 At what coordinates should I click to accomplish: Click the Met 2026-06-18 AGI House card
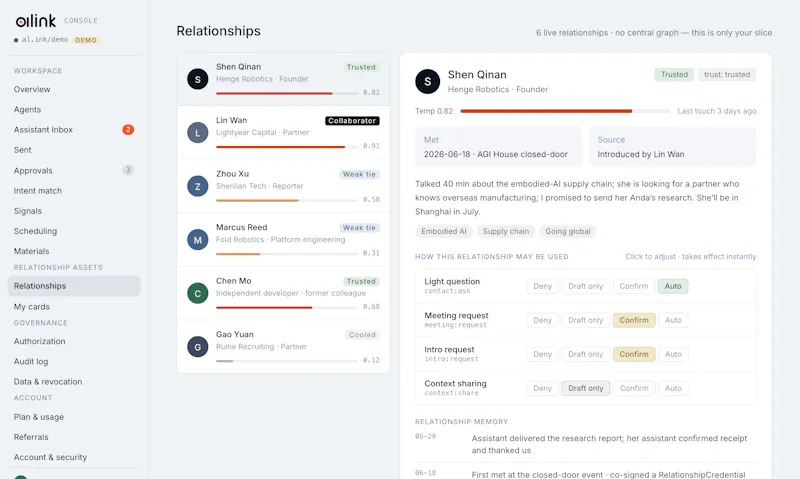[498, 147]
